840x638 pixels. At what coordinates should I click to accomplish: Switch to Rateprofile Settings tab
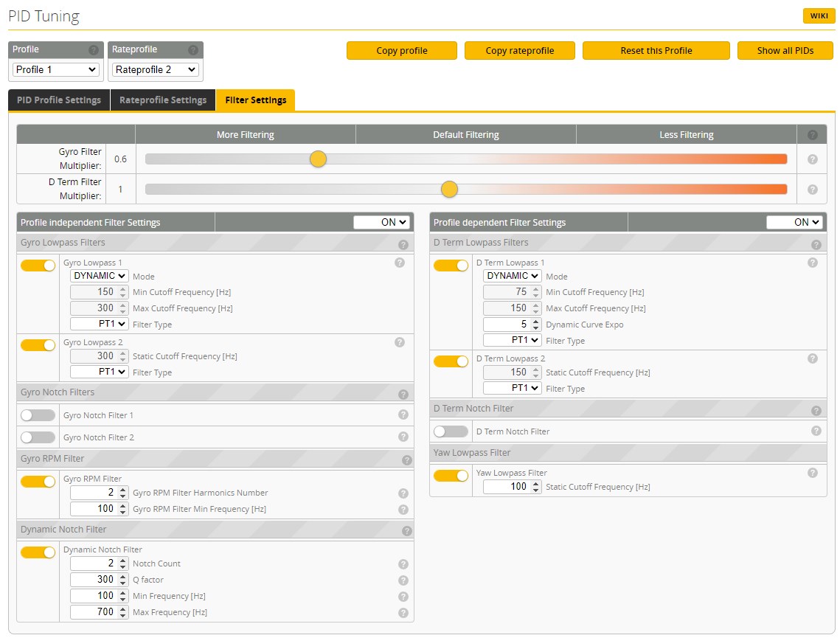163,100
